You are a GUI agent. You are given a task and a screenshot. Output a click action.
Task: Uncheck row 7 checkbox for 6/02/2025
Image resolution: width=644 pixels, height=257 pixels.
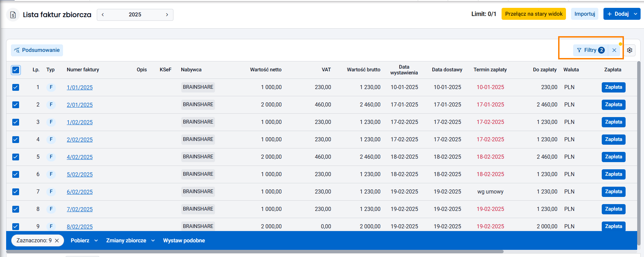(x=16, y=192)
